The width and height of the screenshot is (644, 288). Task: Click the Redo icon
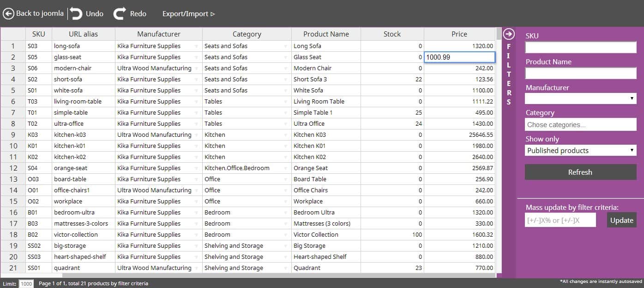[x=119, y=13]
